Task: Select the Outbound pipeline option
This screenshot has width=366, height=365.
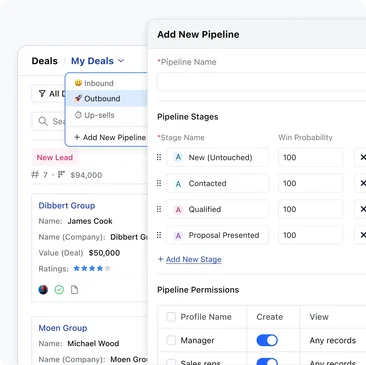Action: tap(107, 99)
